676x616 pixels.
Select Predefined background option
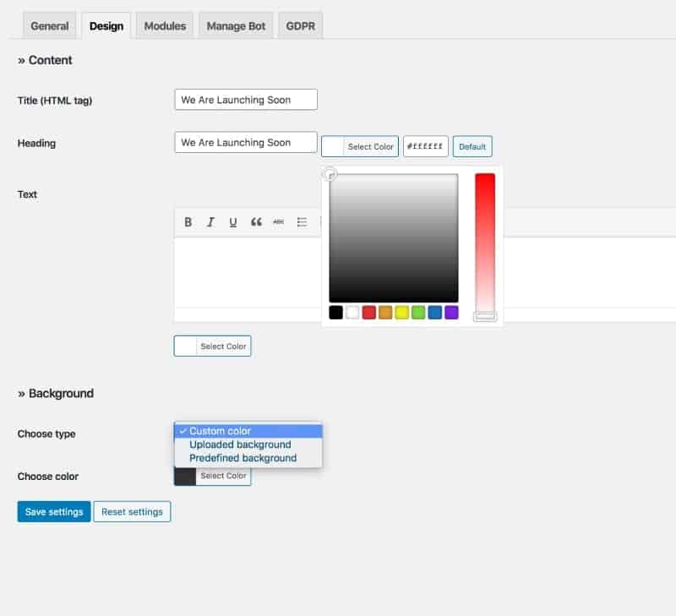point(243,458)
